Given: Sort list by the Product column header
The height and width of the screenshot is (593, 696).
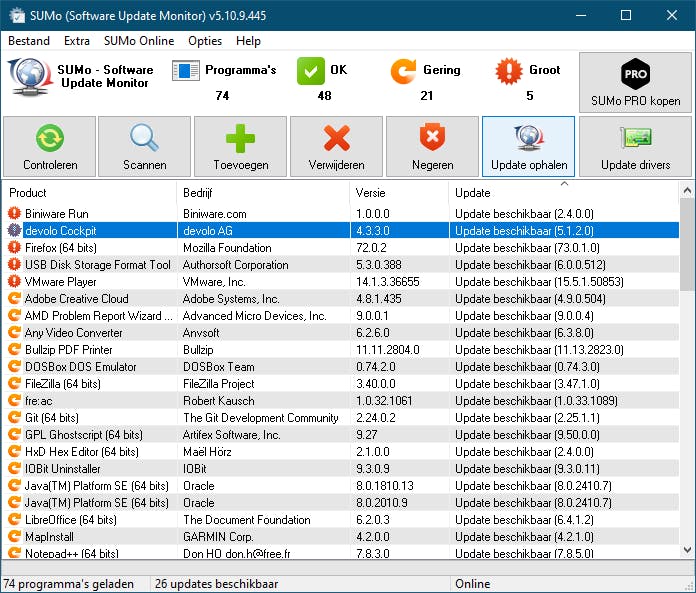Looking at the screenshot, I should [90, 193].
